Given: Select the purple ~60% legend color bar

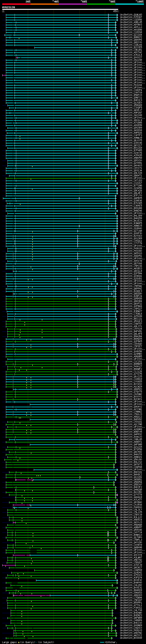Looking at the screenshot, I should (x=73, y=4).
